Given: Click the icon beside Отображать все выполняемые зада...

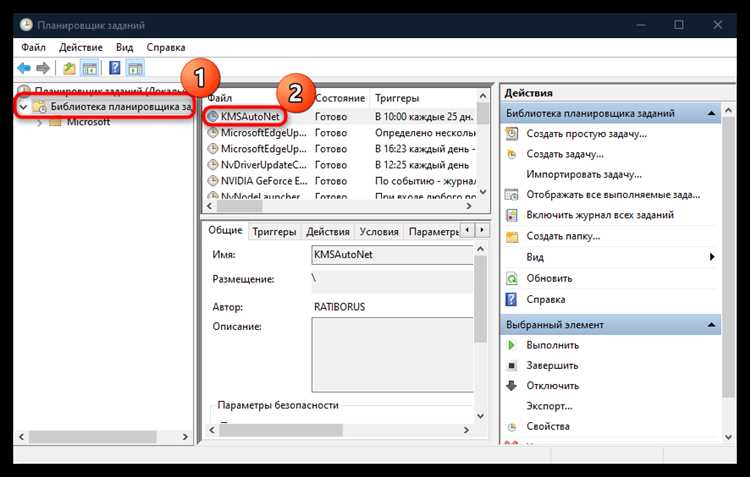Looking at the screenshot, I should coord(512,195).
